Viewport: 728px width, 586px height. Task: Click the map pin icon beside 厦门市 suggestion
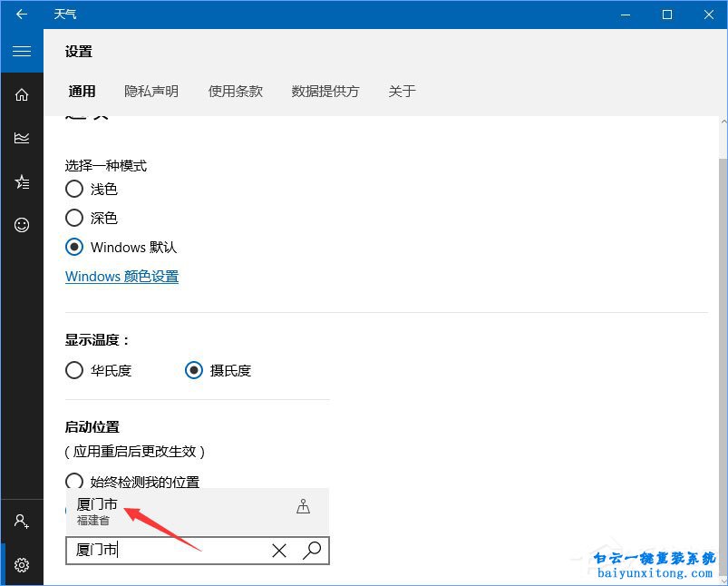click(x=304, y=507)
